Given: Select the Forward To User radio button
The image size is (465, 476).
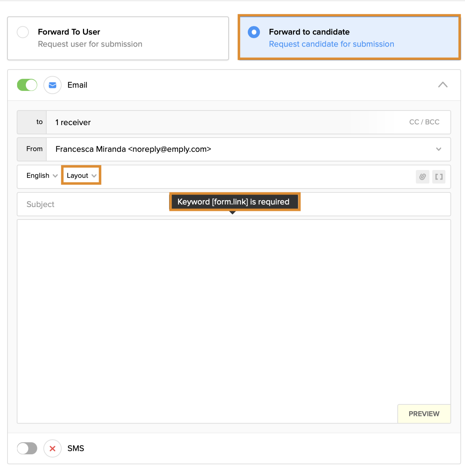Looking at the screenshot, I should (23, 32).
